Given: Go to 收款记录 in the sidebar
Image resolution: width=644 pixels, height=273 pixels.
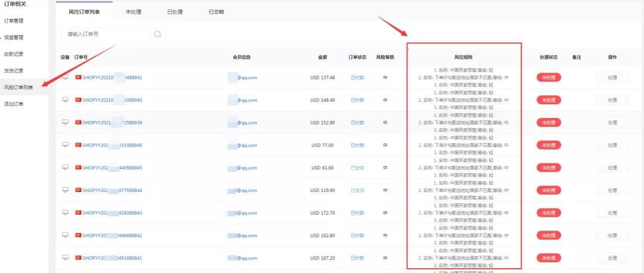Looking at the screenshot, I should tap(14, 54).
